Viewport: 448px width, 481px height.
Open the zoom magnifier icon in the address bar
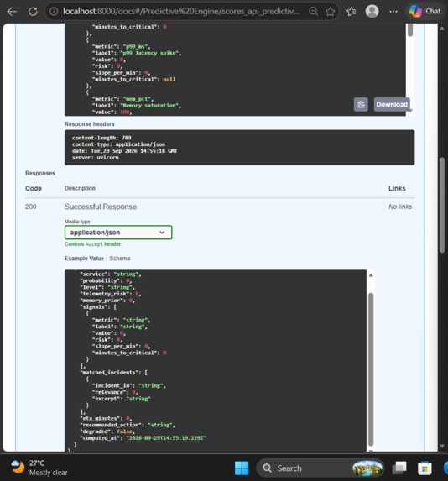(x=313, y=12)
